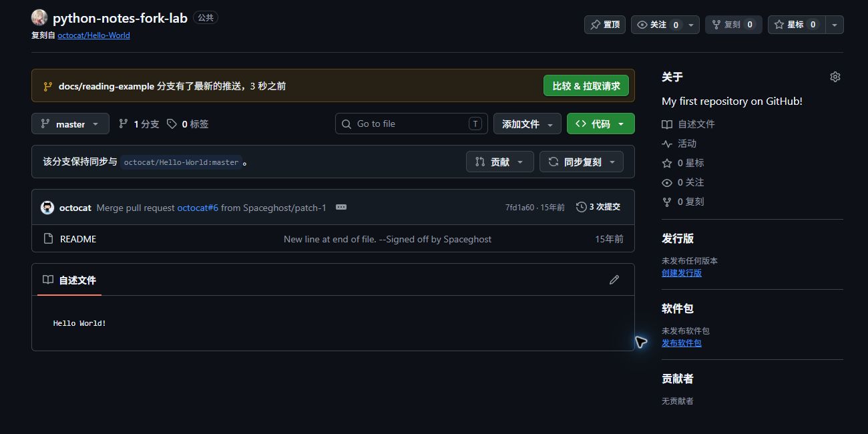The image size is (868, 434).
Task: Open repository settings gear in 关于
Action: coord(835,77)
